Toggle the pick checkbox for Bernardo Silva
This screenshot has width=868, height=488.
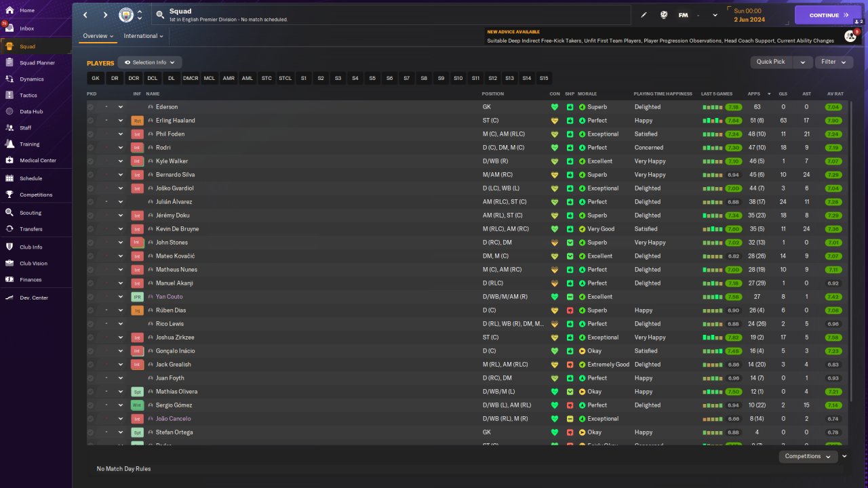point(90,175)
